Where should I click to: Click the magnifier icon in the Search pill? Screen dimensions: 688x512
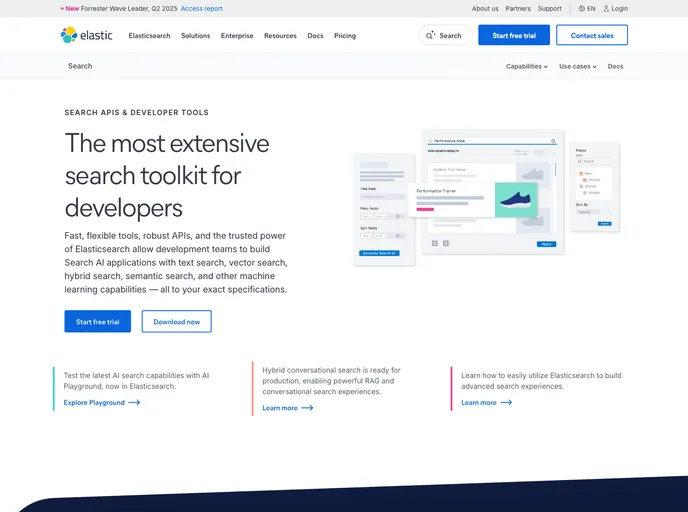click(x=430, y=36)
